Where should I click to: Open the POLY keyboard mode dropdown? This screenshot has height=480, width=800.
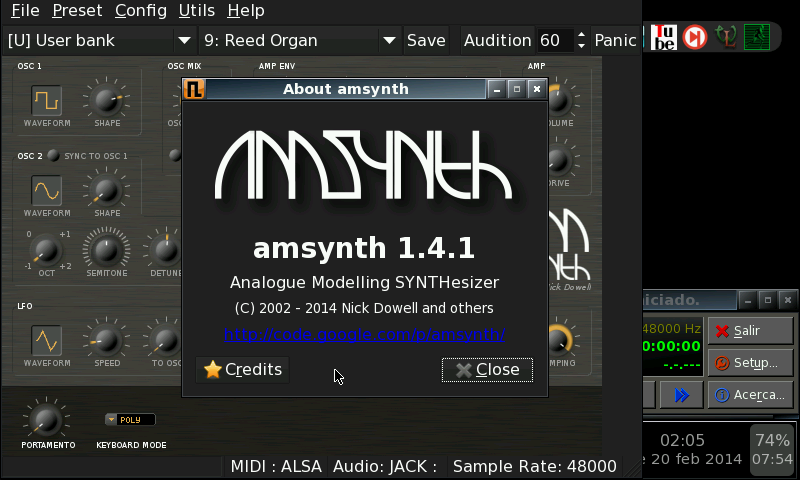coord(130,420)
